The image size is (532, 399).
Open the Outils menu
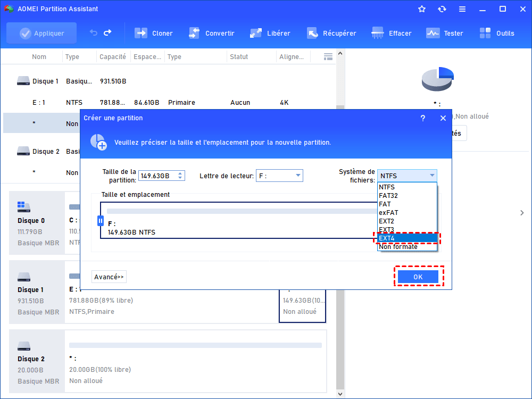click(497, 33)
